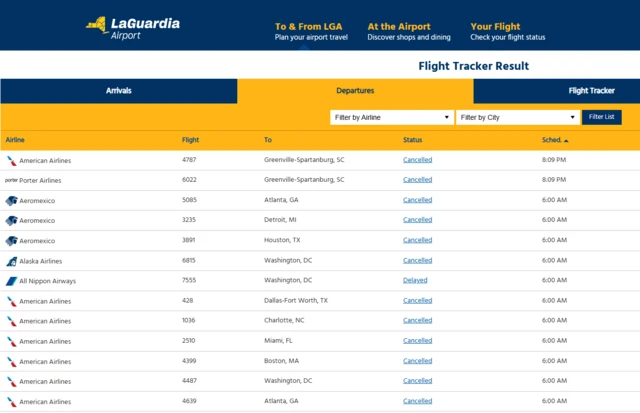
Task: Click American Airlines logo for flight 4787
Action: click(12, 161)
